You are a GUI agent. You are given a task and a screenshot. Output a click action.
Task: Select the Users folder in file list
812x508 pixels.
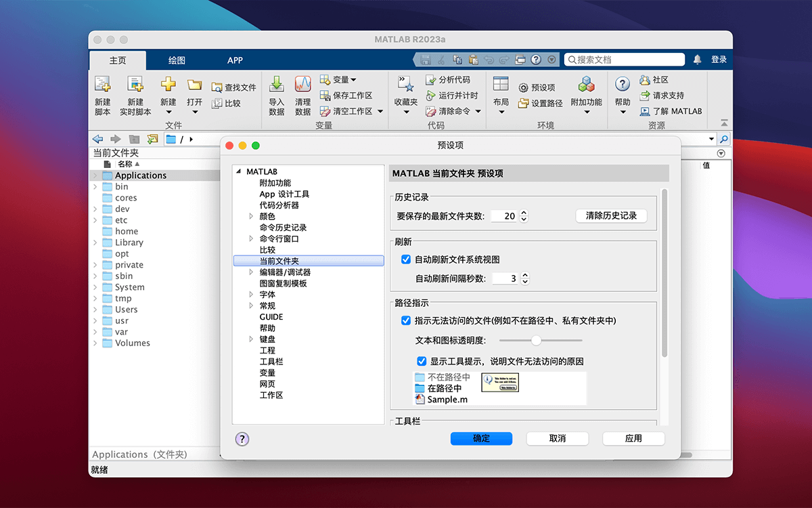coord(126,310)
